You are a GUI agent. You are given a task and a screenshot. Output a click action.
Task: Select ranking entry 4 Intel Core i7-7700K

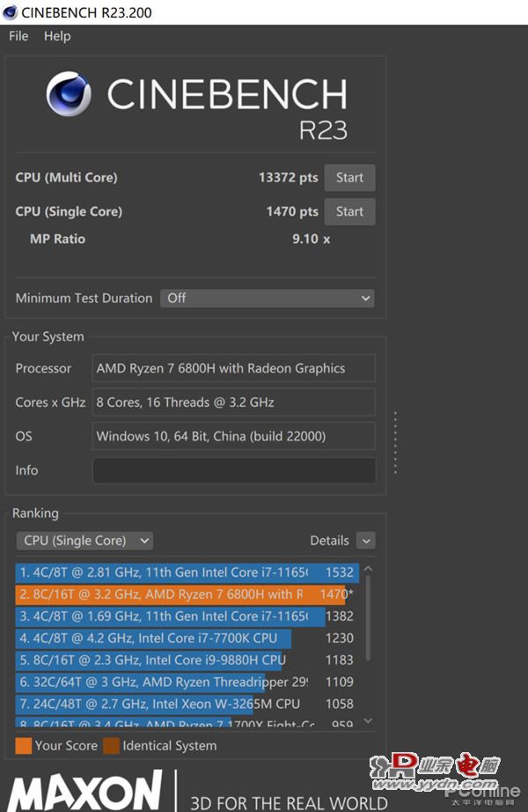187,638
